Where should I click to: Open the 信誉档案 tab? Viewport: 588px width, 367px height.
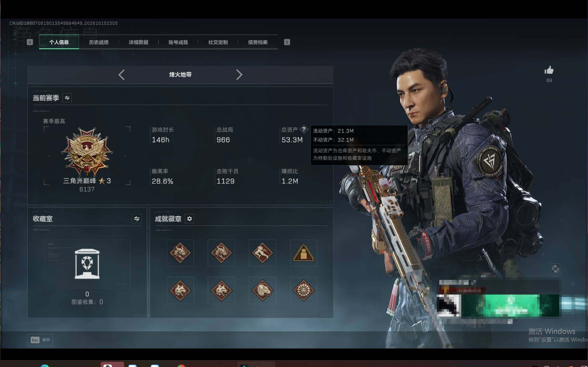pos(258,42)
